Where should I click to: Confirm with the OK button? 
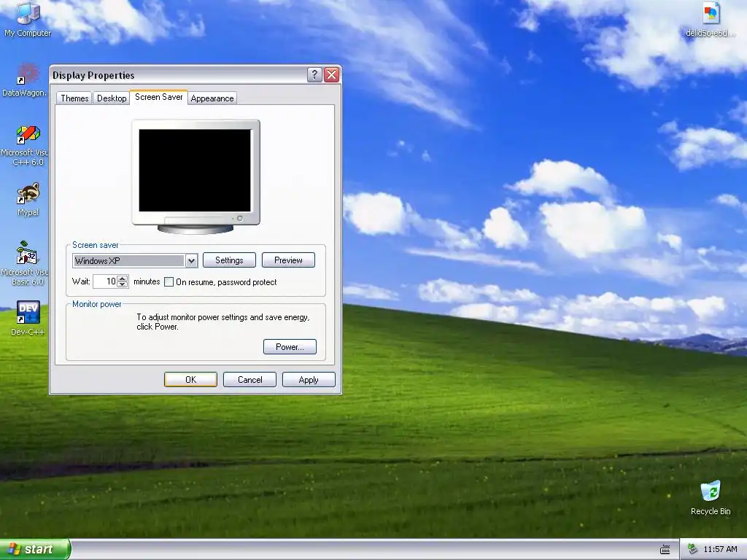[x=190, y=379]
